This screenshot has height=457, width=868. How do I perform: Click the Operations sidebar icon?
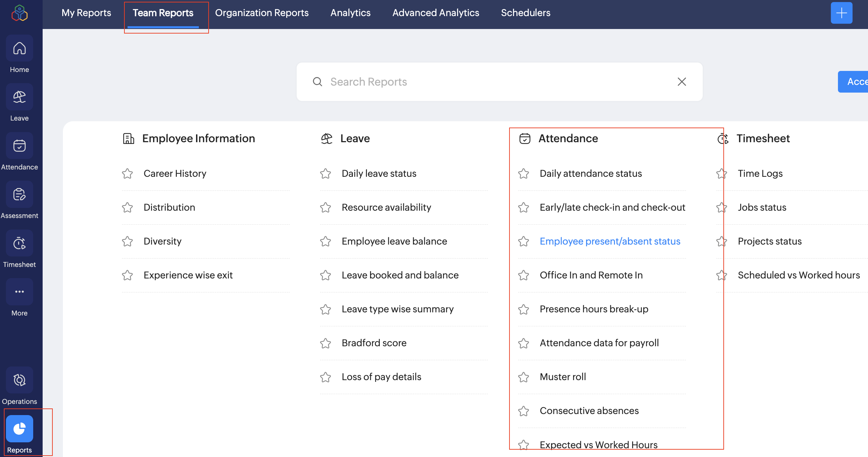click(x=19, y=380)
